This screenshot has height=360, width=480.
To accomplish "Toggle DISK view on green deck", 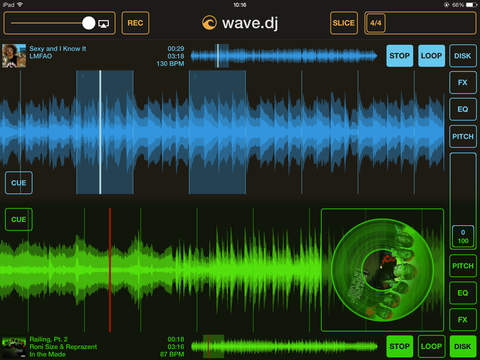I will (463, 347).
